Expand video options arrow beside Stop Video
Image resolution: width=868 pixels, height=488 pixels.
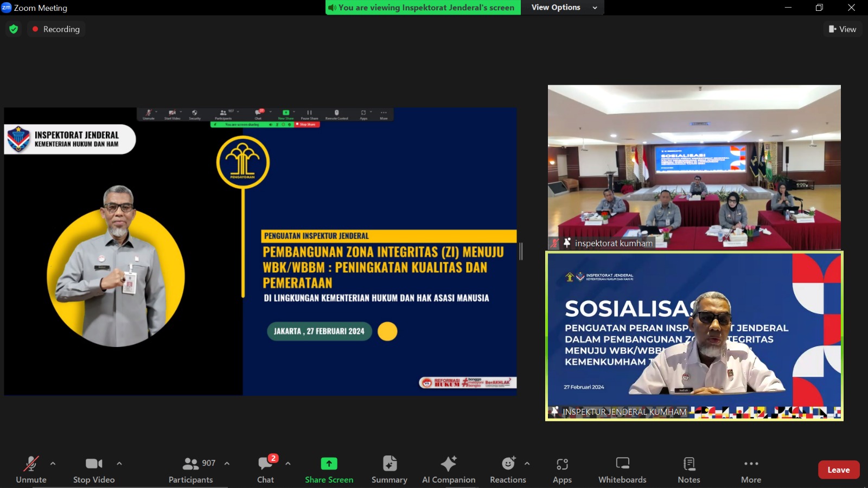119,464
